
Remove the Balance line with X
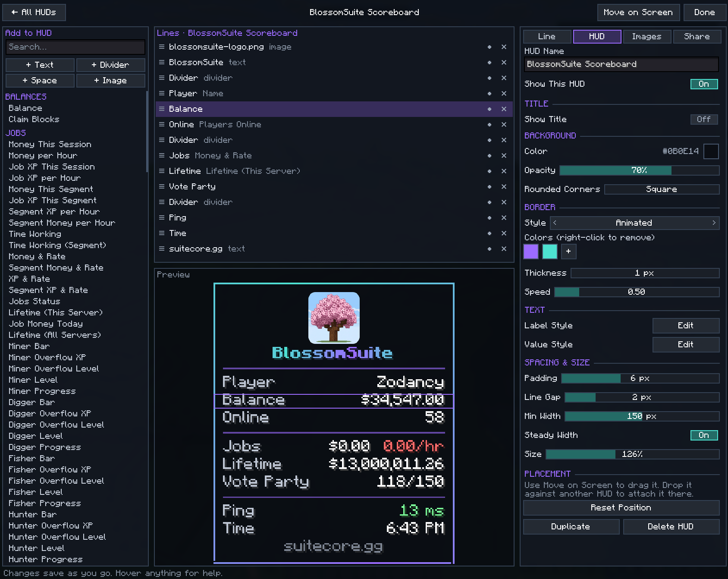(504, 109)
